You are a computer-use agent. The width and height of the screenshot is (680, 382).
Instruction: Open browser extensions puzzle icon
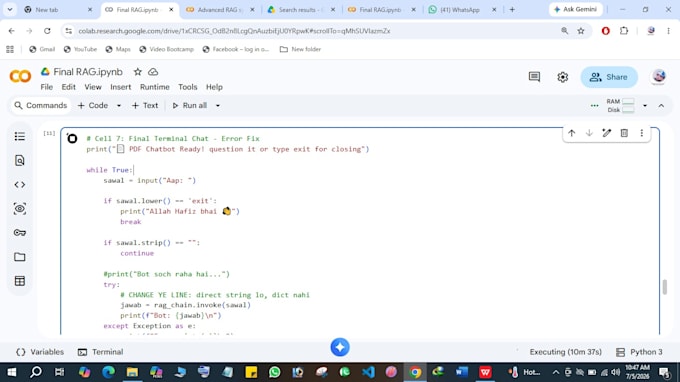624,31
